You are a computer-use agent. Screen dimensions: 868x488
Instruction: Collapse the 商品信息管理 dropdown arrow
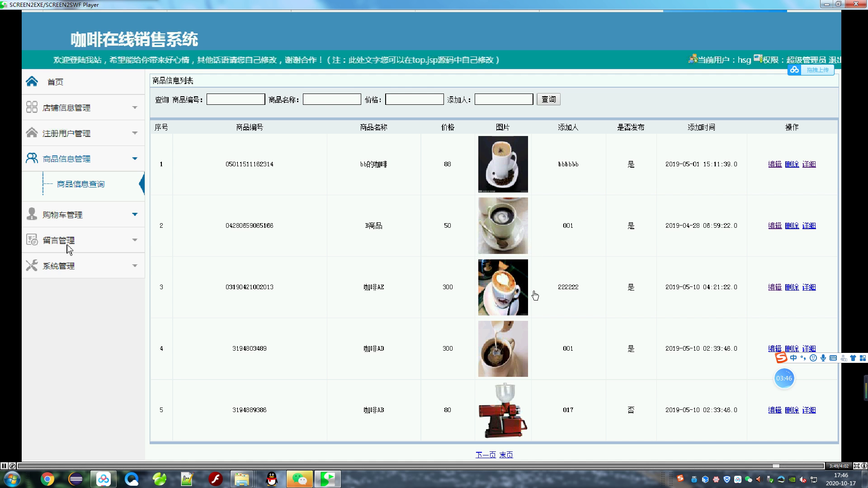[135, 159]
